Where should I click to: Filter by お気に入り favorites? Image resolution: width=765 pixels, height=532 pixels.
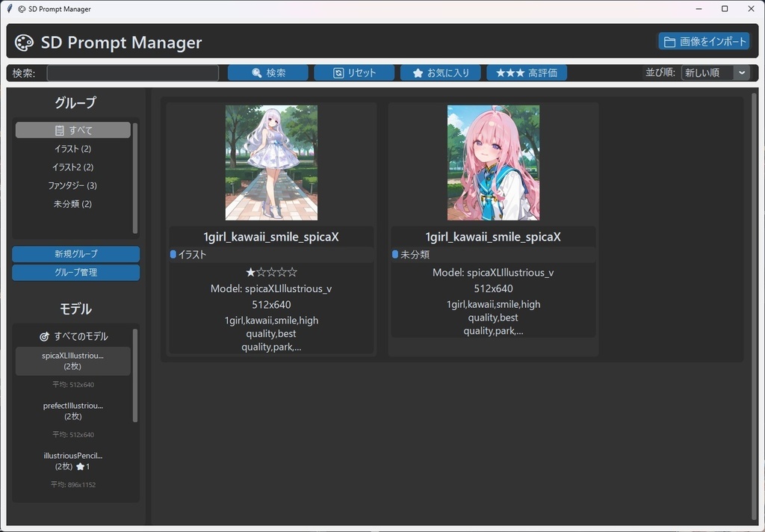pyautogui.click(x=441, y=72)
